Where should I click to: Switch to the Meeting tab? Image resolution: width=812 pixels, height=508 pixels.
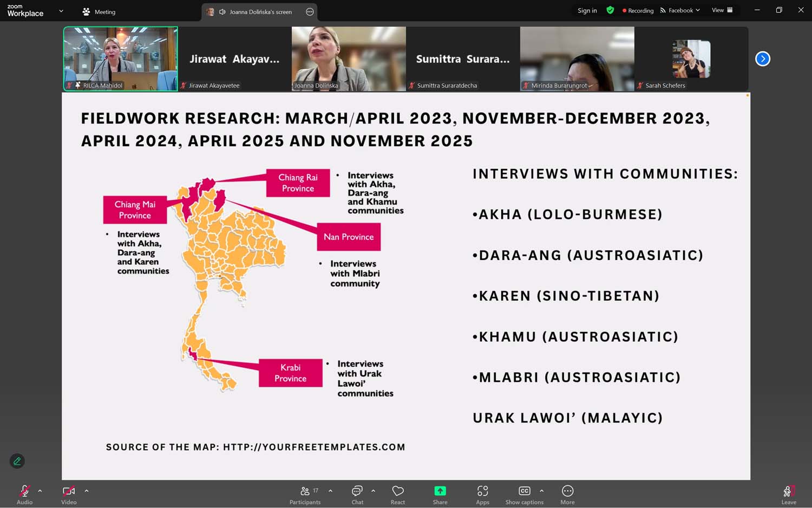(99, 11)
